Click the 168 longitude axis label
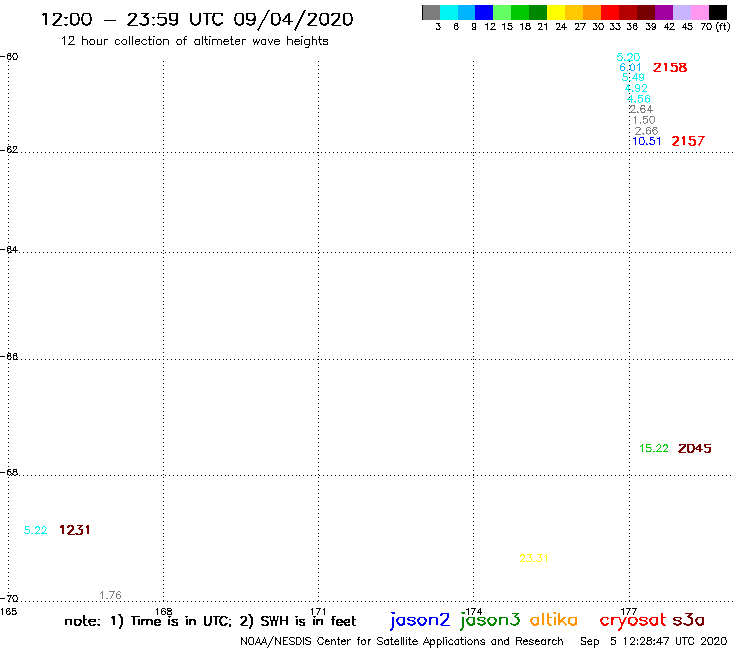The image size is (740, 650). (164, 611)
